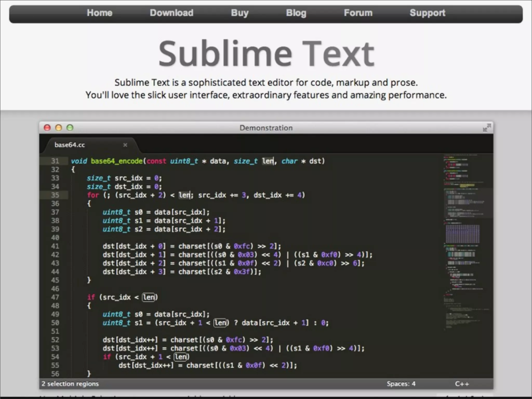Visit the Blog section
The height and width of the screenshot is (399, 532).
coord(296,13)
